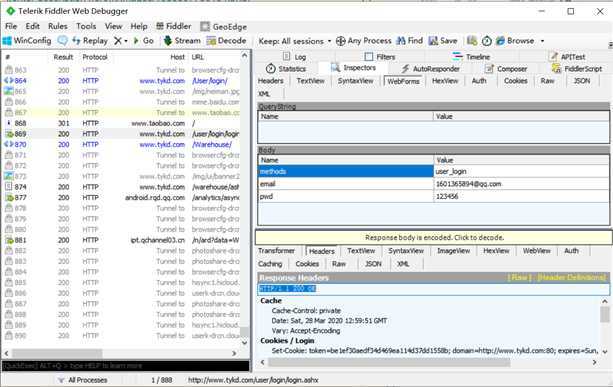
Task: Select the request Headers inspector tab
Action: tap(271, 81)
